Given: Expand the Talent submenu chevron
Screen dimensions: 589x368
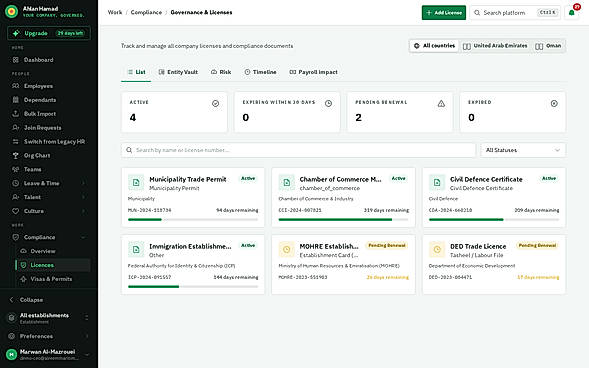Looking at the screenshot, I should click(x=83, y=197).
